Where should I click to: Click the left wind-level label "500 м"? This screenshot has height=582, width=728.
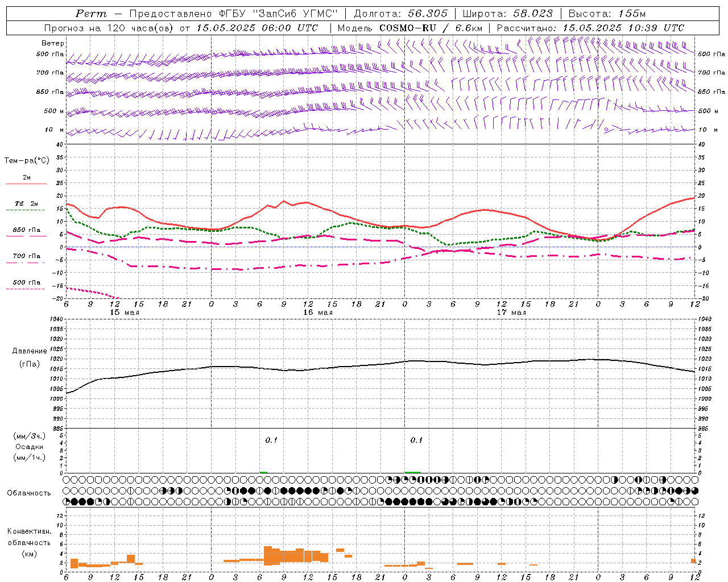[54, 111]
